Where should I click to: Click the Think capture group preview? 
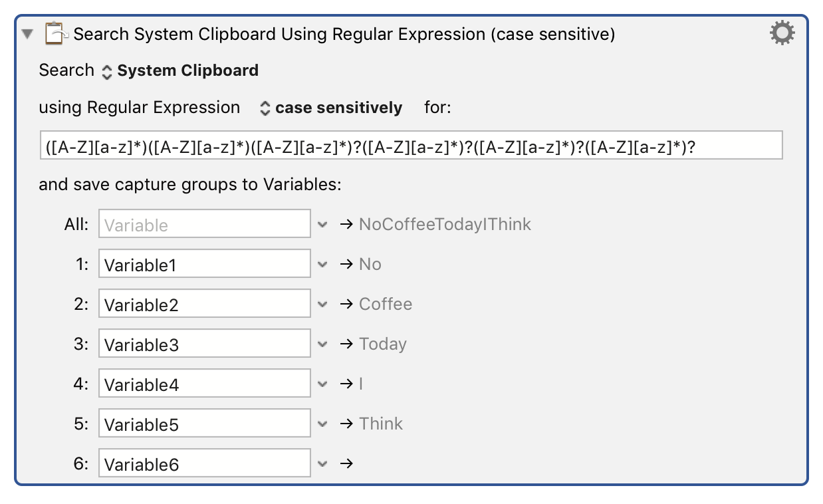coord(380,424)
